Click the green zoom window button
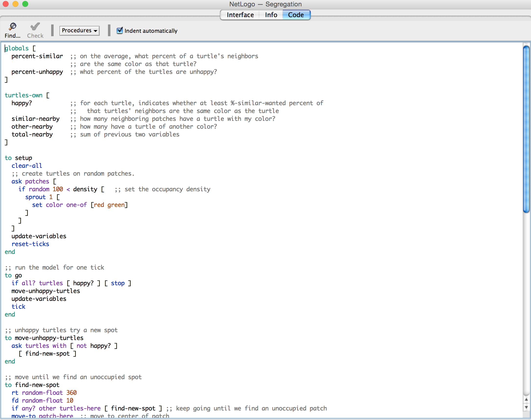This screenshot has width=531, height=420. tap(25, 4)
